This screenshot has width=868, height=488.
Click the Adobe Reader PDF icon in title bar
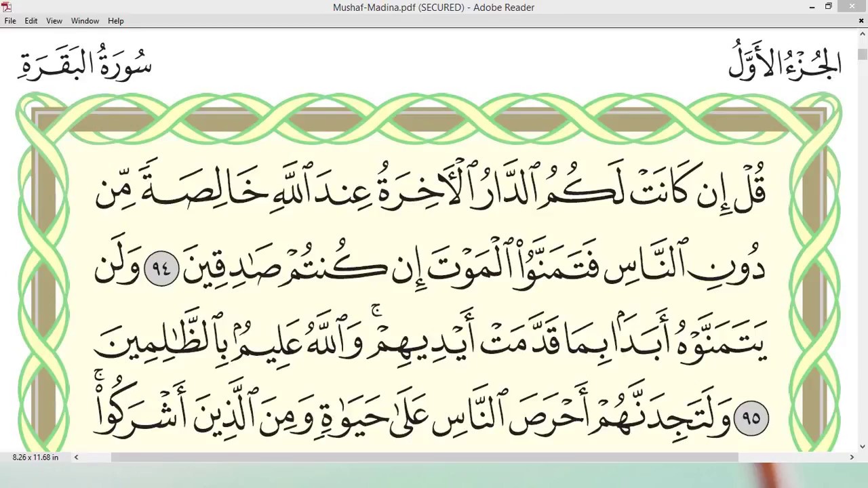click(x=7, y=7)
